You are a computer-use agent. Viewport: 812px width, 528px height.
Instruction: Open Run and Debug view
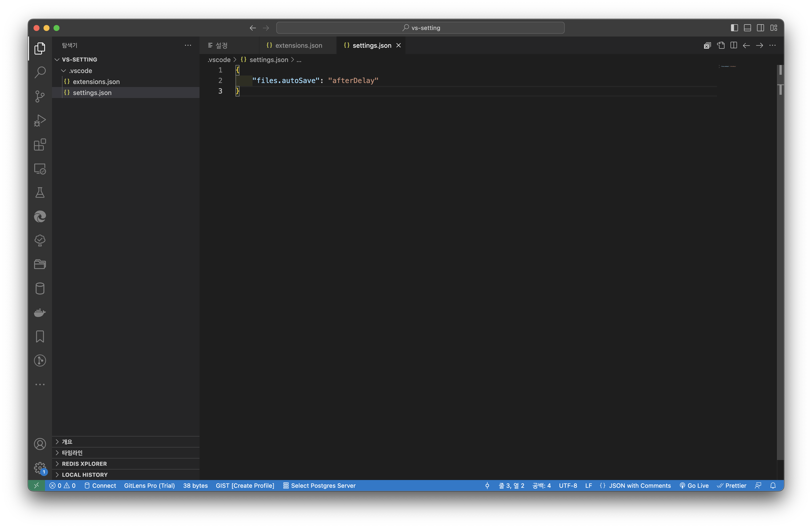tap(40, 120)
